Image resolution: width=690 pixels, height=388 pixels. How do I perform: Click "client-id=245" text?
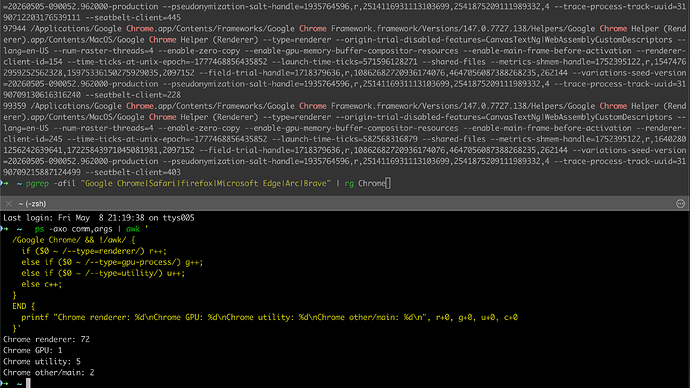point(33,139)
